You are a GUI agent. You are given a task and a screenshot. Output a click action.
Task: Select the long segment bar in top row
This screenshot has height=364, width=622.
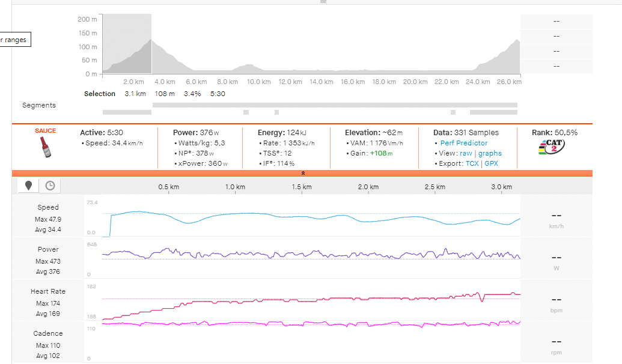pyautogui.click(x=335, y=105)
